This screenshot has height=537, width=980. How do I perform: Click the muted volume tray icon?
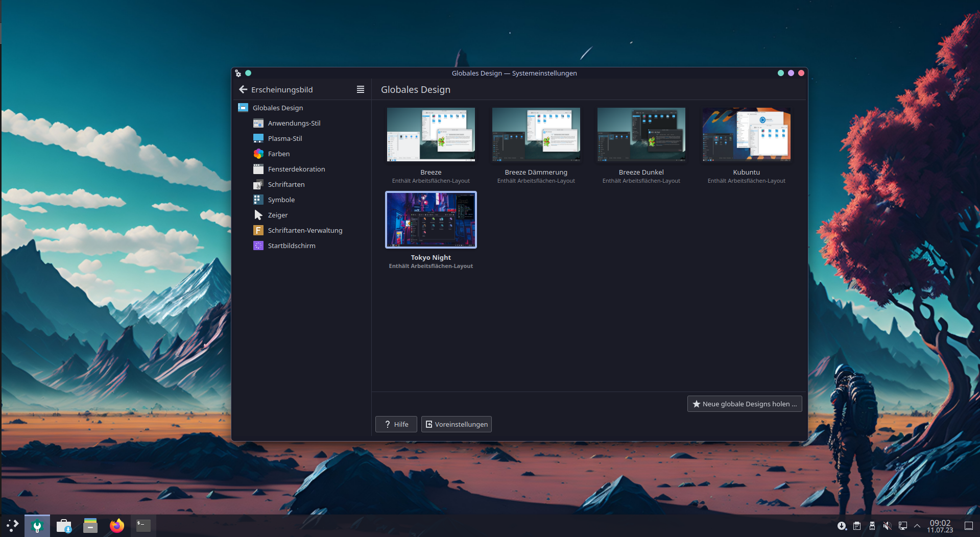(x=888, y=526)
